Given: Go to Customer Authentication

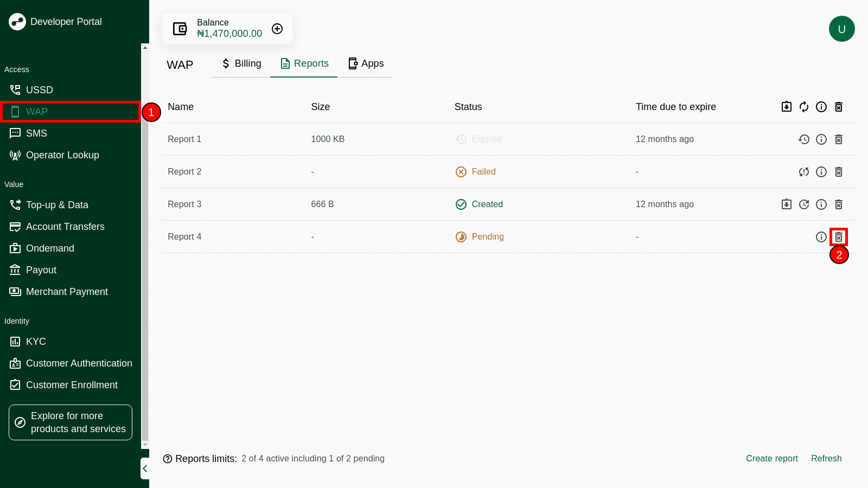Looking at the screenshot, I should pos(79,363).
